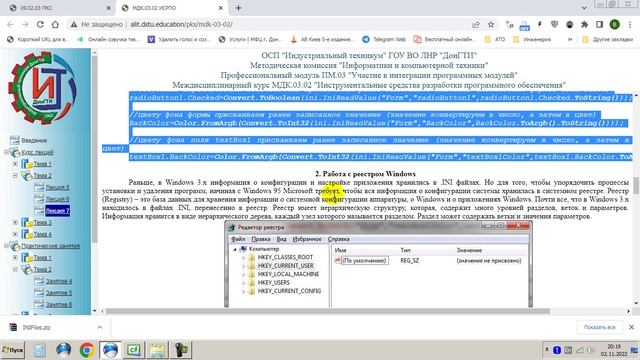
Task: Click the Практические занятия link
Action: 50,246
